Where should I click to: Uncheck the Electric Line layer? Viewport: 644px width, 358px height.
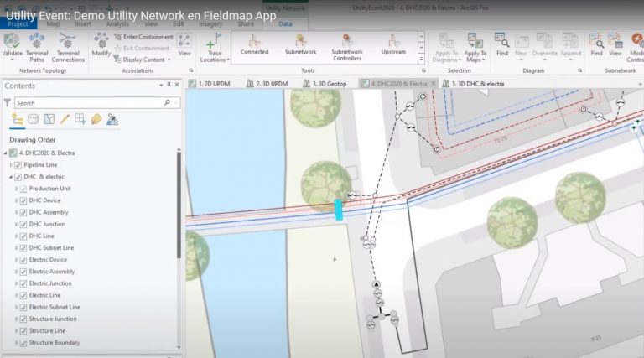[23, 295]
